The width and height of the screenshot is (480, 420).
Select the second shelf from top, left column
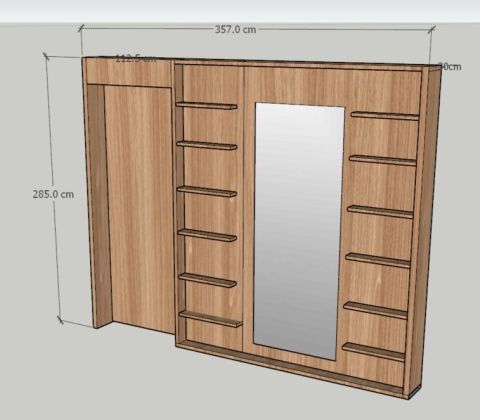click(207, 145)
